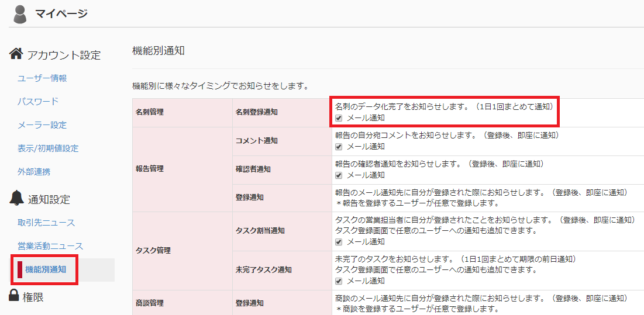Open the ユーザー情報 settings link
This screenshot has height=315, width=644.
pyautogui.click(x=42, y=78)
